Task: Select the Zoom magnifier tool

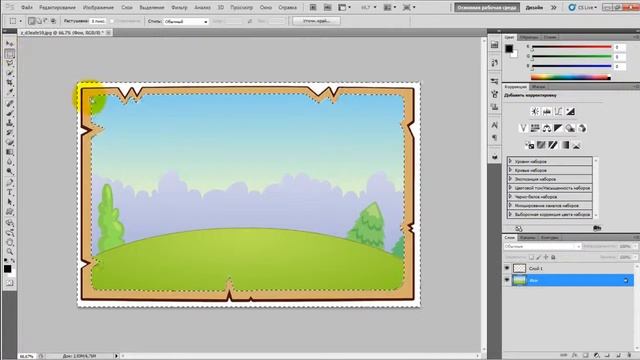Action: (x=10, y=252)
